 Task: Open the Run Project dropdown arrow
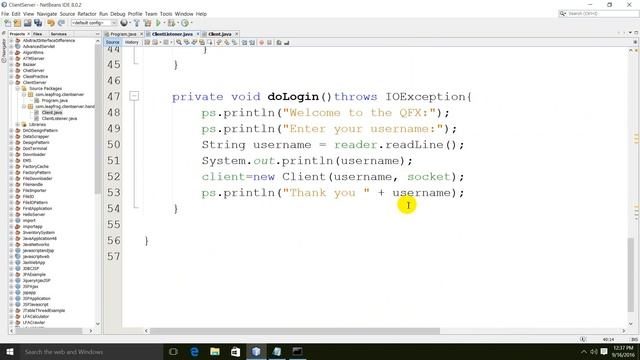click(x=164, y=23)
